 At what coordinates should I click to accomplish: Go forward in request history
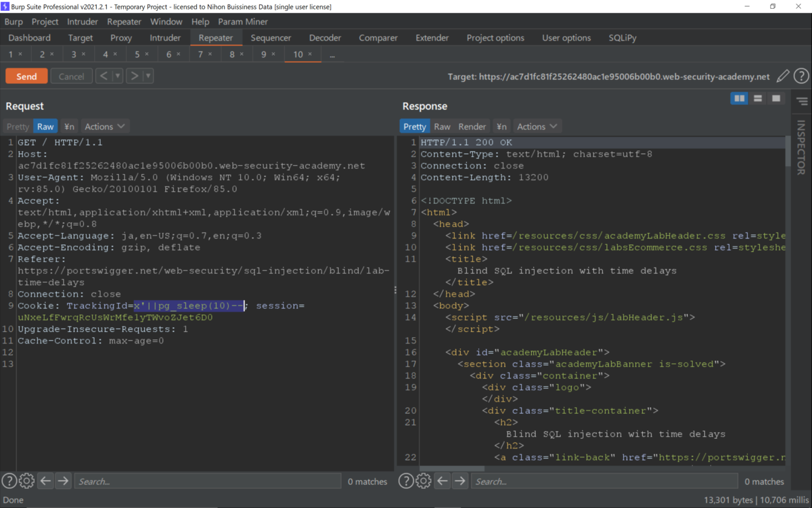[x=134, y=76]
